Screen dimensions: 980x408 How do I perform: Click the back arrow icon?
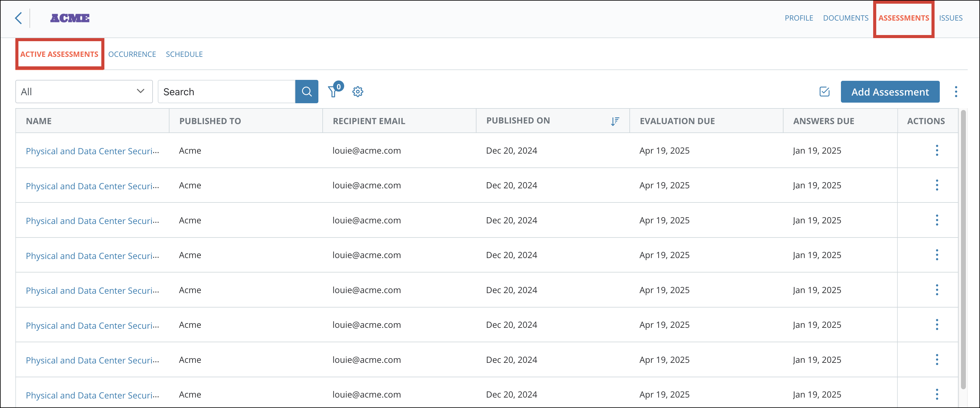[x=18, y=18]
